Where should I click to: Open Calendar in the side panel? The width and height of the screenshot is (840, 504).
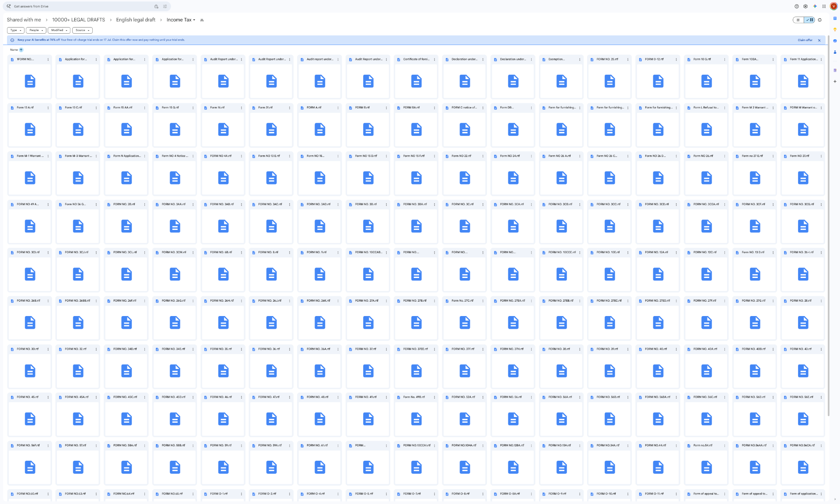click(x=835, y=18)
